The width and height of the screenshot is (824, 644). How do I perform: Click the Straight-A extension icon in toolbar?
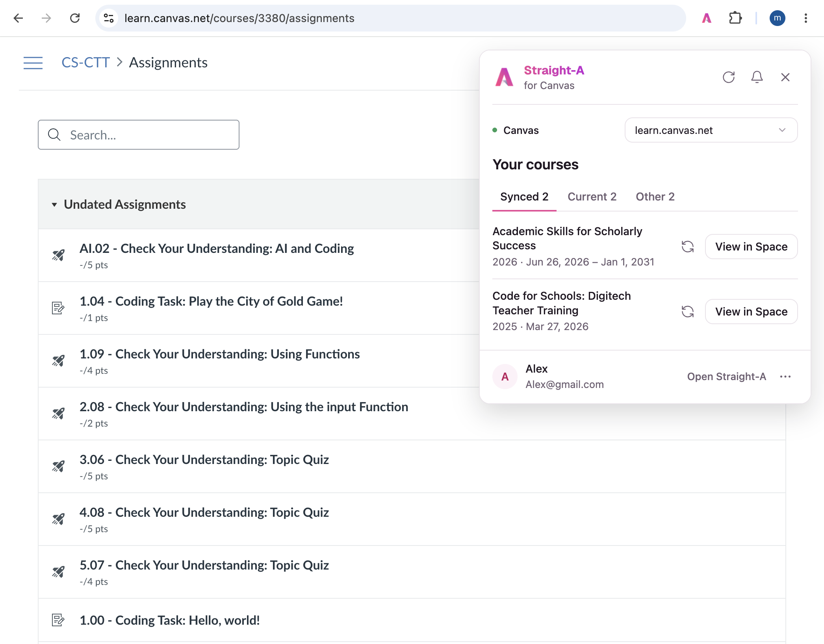707,18
